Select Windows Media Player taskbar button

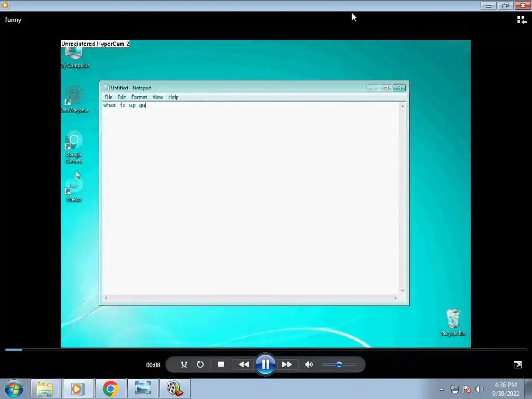pyautogui.click(x=78, y=389)
